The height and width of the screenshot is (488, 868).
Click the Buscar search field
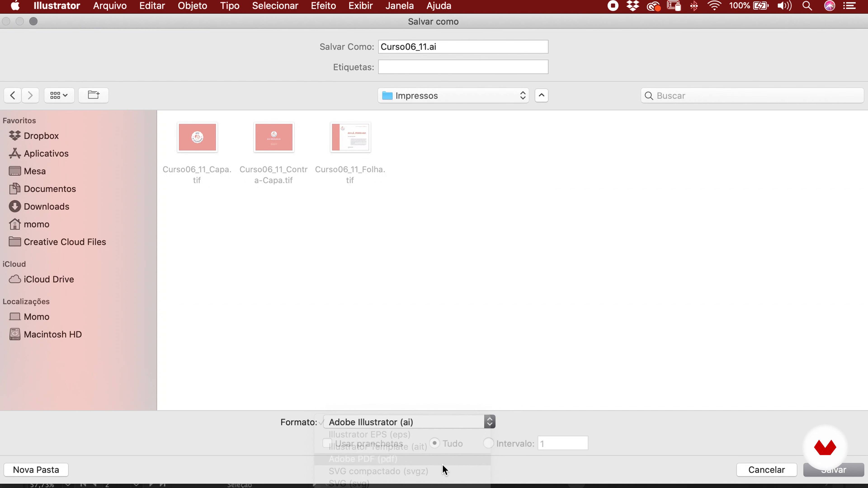(752, 96)
